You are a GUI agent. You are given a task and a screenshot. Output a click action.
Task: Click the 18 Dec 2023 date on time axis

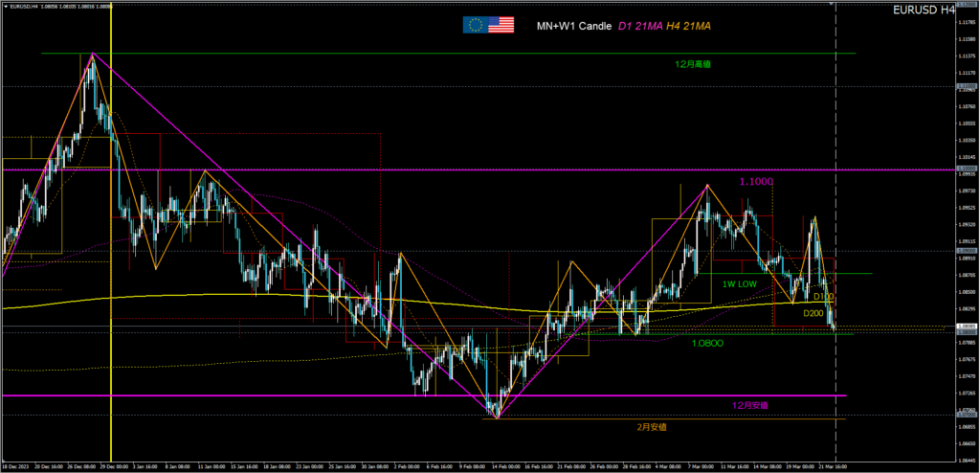click(x=17, y=467)
